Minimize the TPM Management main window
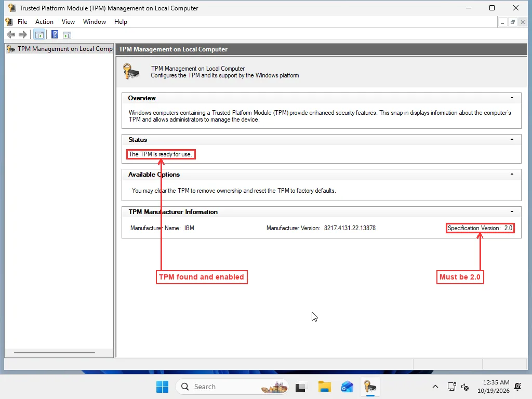532x399 pixels. click(x=469, y=8)
